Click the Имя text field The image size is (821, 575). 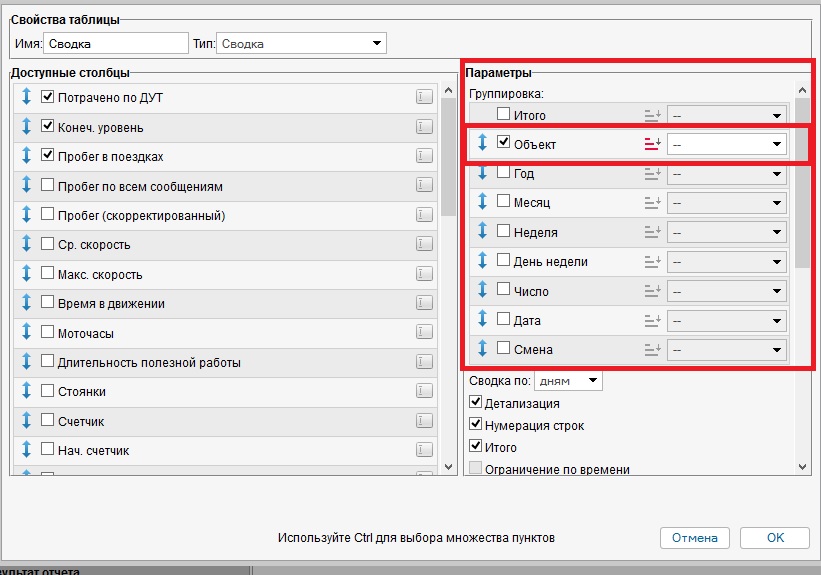(115, 43)
